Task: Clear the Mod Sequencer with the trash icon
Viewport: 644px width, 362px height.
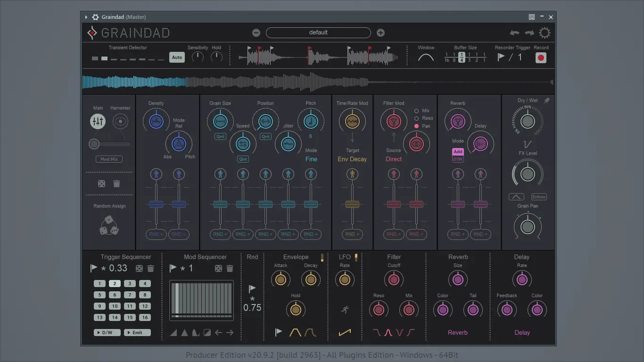Action: click(230, 268)
